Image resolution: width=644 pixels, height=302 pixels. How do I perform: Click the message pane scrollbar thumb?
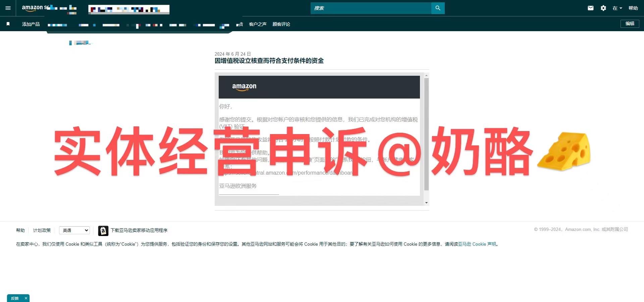[x=426, y=134]
